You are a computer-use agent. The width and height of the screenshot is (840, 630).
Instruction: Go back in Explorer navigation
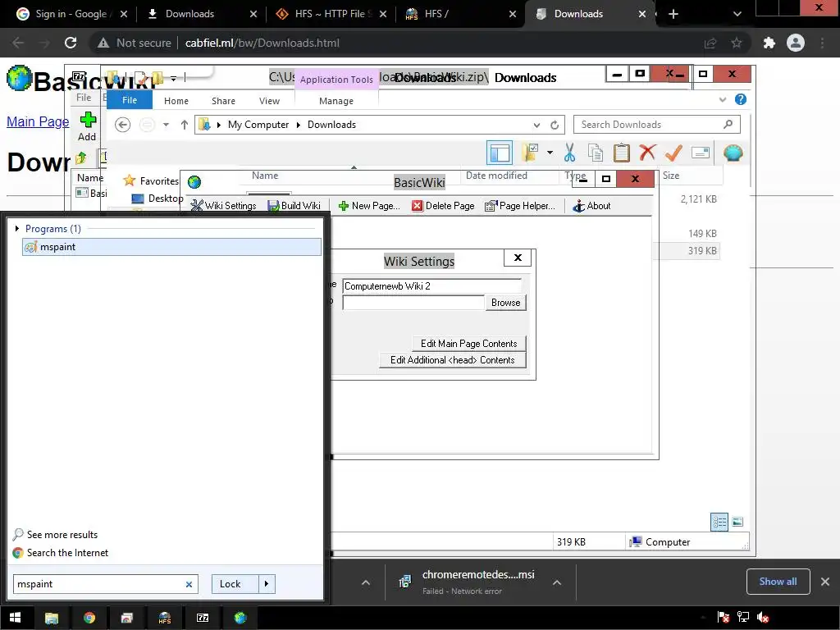[x=123, y=125]
